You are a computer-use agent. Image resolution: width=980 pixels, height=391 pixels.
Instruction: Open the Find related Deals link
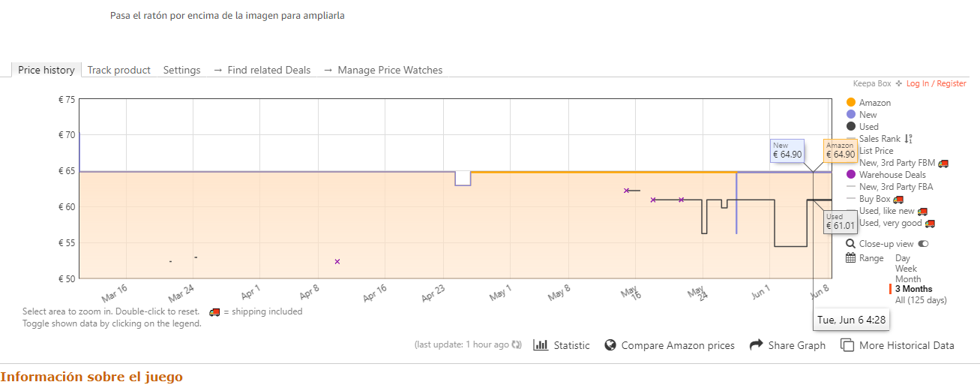click(262, 70)
